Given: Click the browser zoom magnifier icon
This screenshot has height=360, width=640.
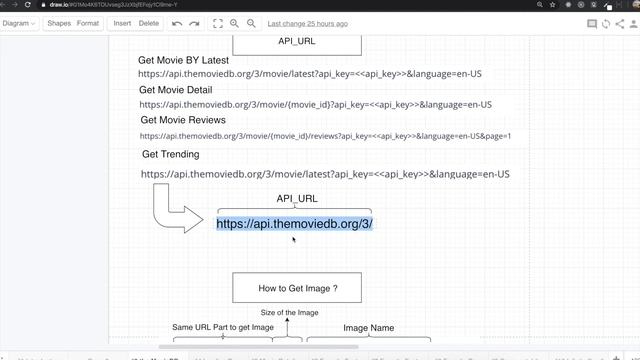Looking at the screenshot, I should (x=540, y=5).
